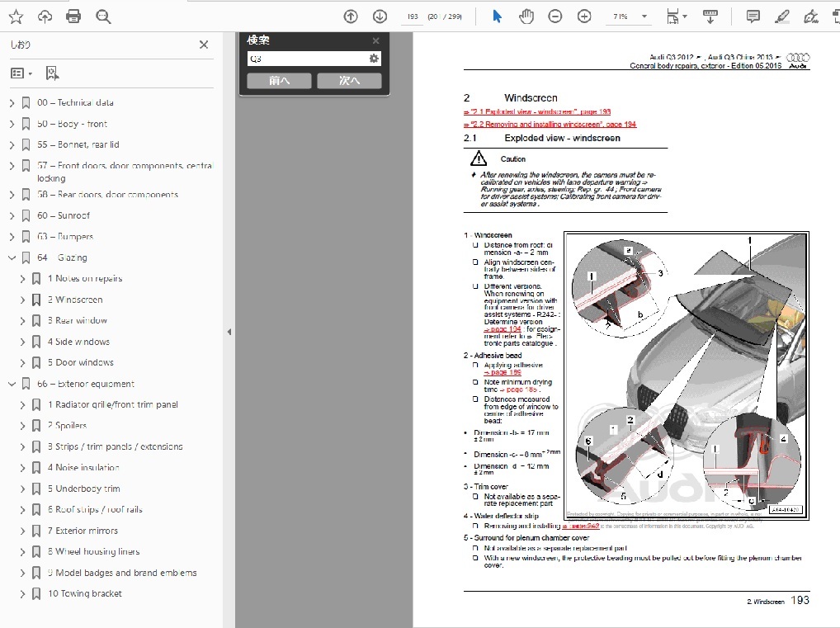Close the bookmarks side panel
Screen dimensions: 840x628
point(204,45)
